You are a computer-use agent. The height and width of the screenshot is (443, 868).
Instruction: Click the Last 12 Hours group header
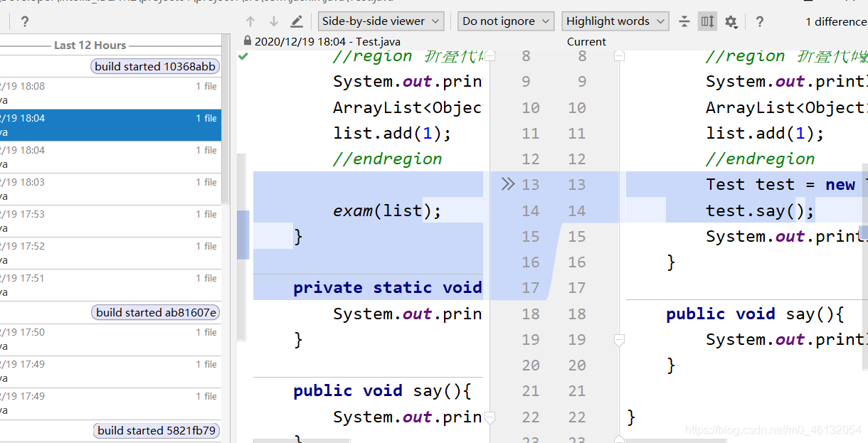tap(90, 45)
